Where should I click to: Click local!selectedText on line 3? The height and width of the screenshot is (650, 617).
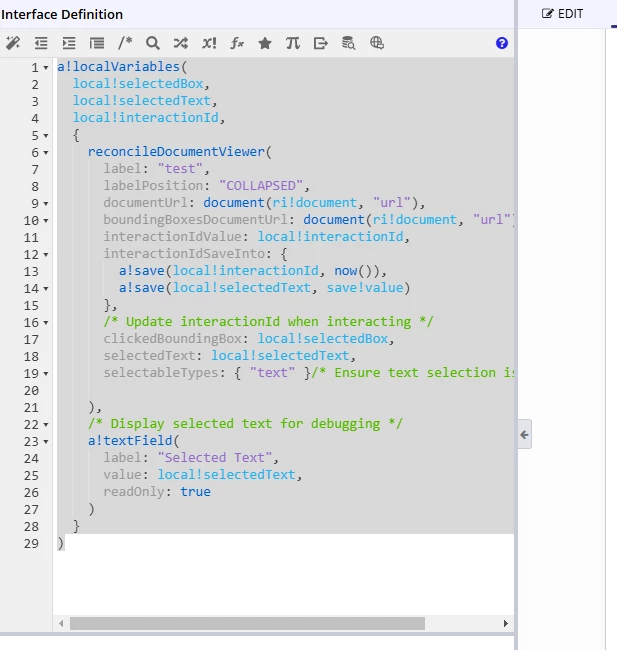[x=142, y=101]
